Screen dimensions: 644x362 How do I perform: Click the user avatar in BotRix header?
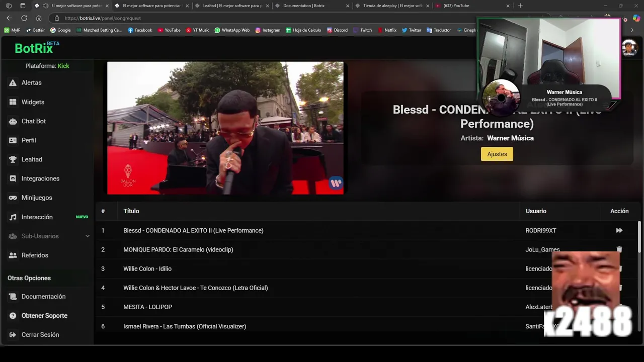coord(629,48)
